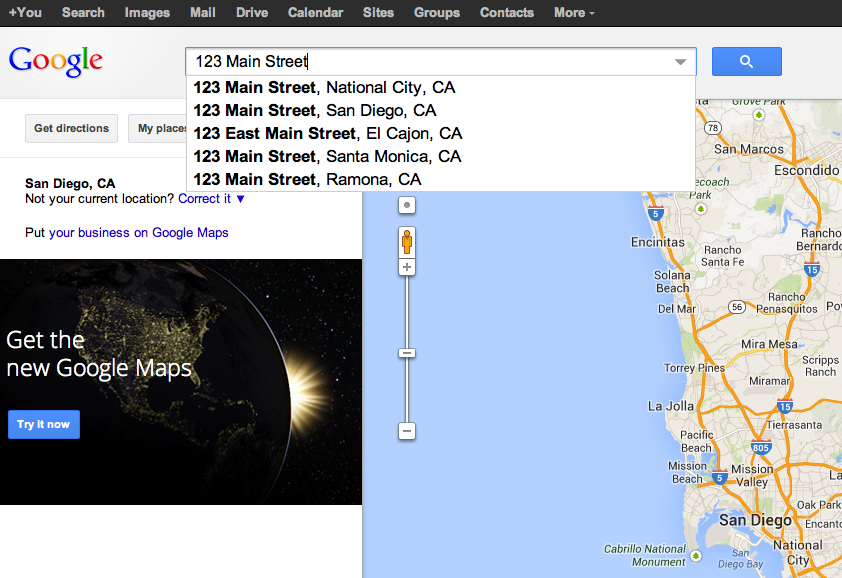Click the Correct it location link

[205, 199]
